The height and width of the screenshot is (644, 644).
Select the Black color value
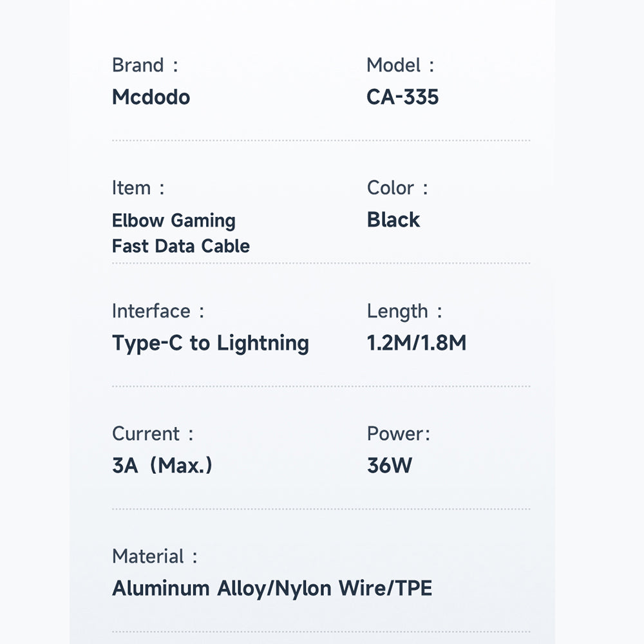coord(393,220)
